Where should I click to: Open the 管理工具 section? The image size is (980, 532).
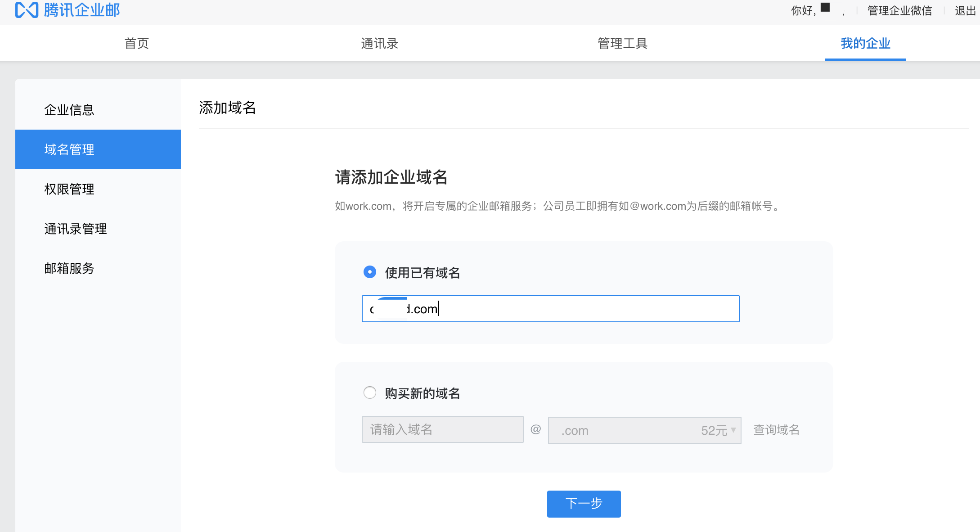[622, 43]
